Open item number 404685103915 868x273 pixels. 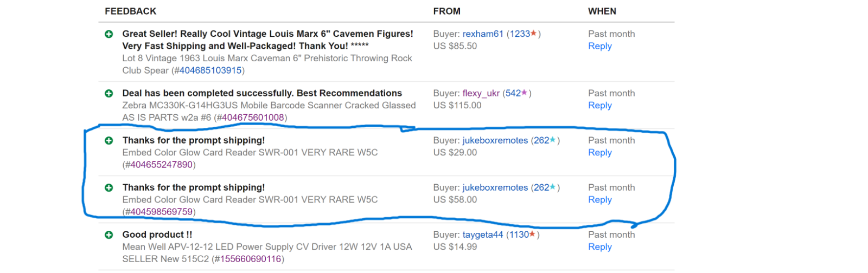(x=210, y=71)
